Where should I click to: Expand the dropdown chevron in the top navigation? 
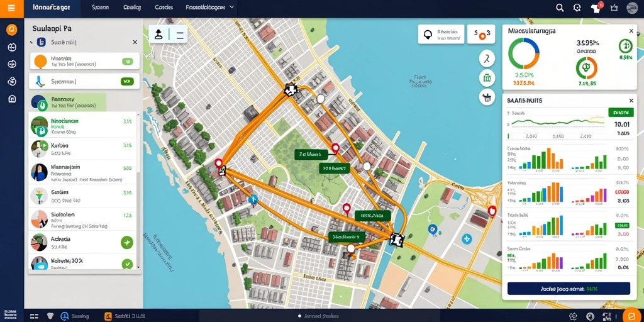point(231,8)
